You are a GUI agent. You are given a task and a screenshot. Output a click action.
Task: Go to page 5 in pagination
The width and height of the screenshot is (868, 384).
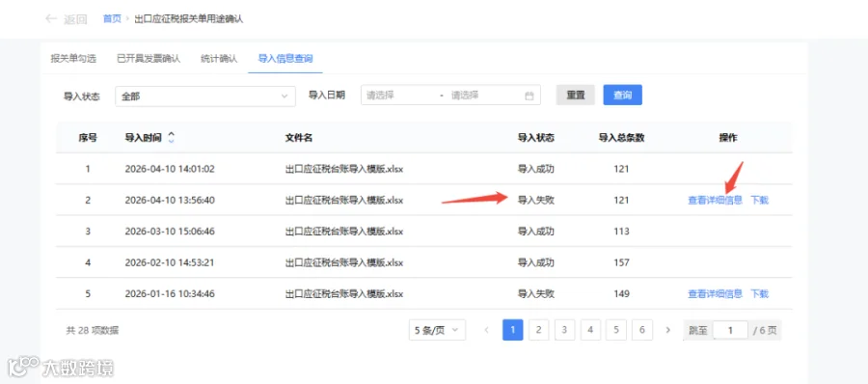(616, 330)
